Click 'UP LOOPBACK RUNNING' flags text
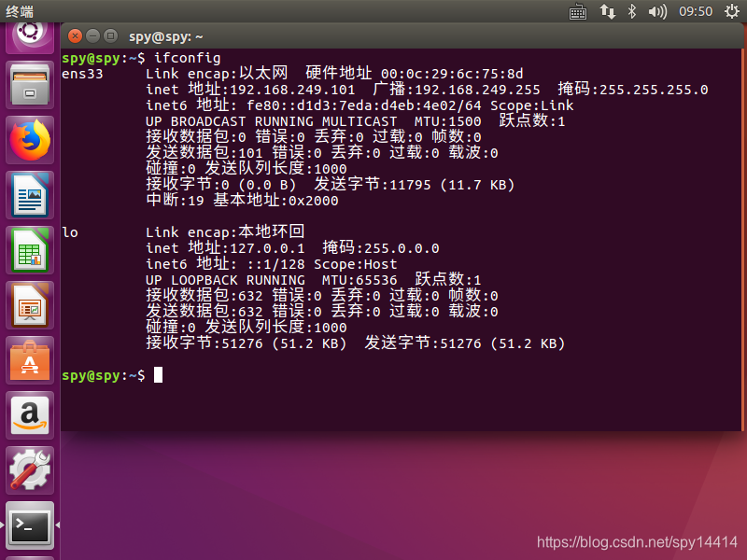The image size is (747, 560). 225,280
